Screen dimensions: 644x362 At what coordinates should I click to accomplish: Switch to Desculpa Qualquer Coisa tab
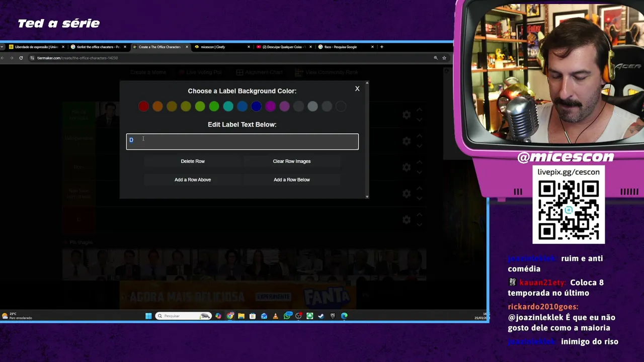(x=284, y=47)
